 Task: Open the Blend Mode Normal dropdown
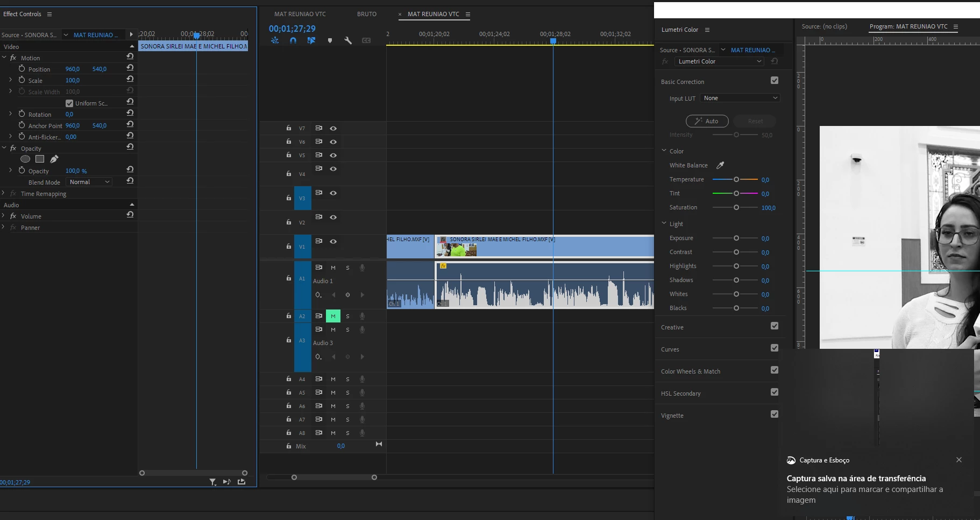click(x=89, y=182)
